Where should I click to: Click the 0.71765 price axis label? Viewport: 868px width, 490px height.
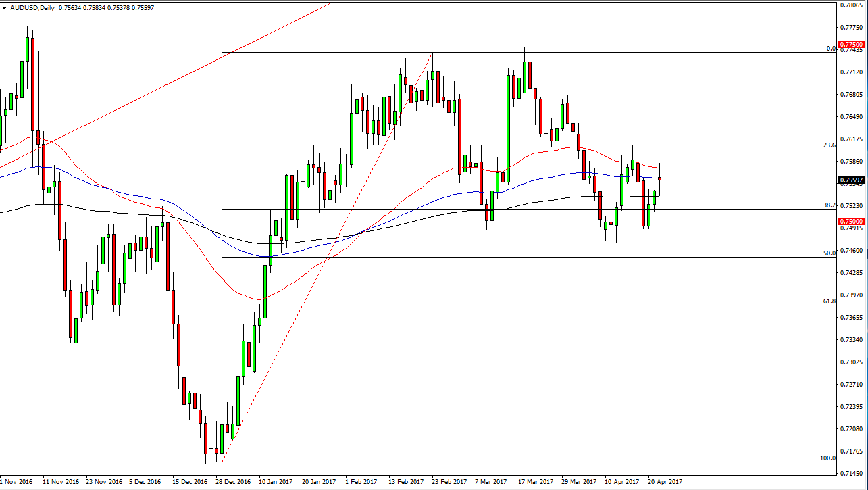point(850,451)
